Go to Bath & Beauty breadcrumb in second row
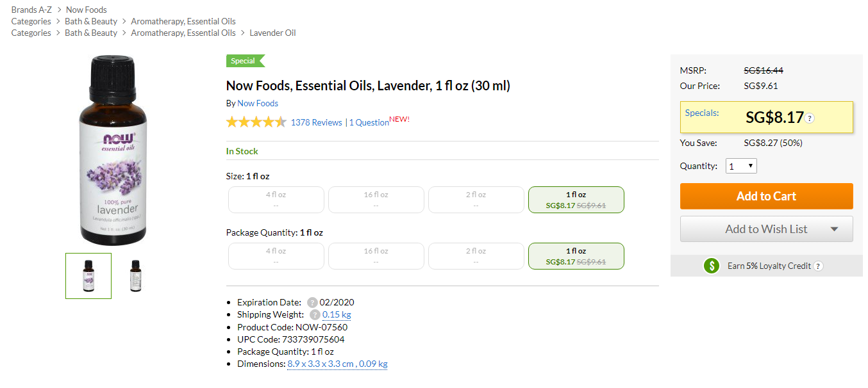Image resolution: width=868 pixels, height=388 pixels. pos(91,21)
